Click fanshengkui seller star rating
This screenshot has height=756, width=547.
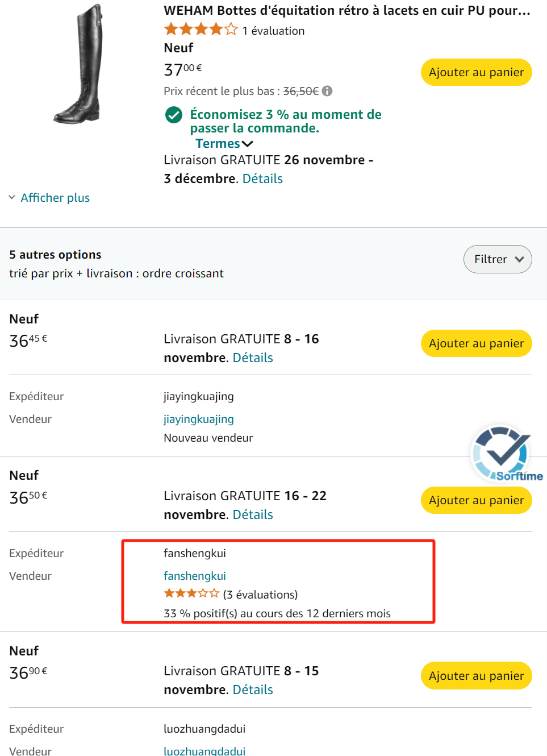[x=191, y=594]
